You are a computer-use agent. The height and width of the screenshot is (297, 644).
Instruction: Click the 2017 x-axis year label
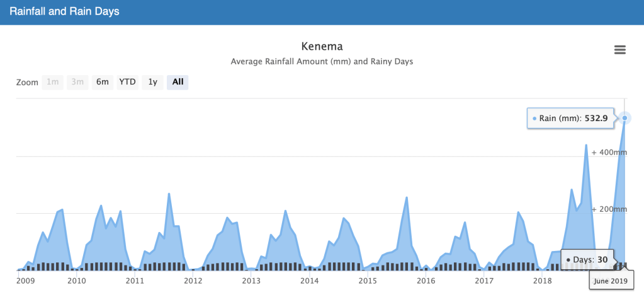click(484, 281)
